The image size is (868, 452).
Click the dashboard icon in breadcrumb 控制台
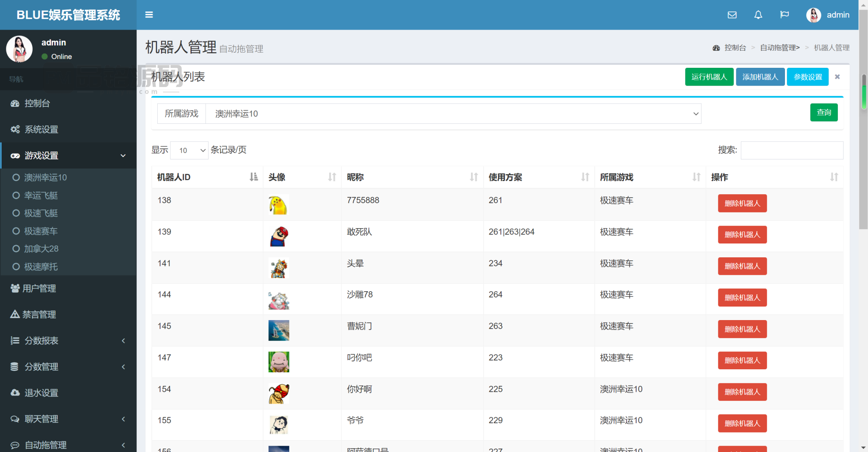click(716, 48)
